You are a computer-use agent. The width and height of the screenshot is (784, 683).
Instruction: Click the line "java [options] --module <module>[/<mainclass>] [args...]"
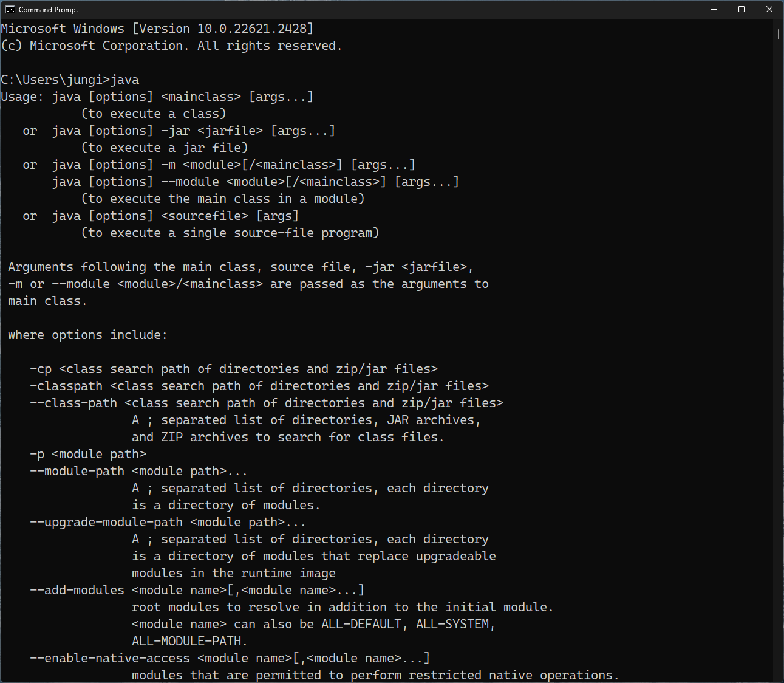point(256,182)
